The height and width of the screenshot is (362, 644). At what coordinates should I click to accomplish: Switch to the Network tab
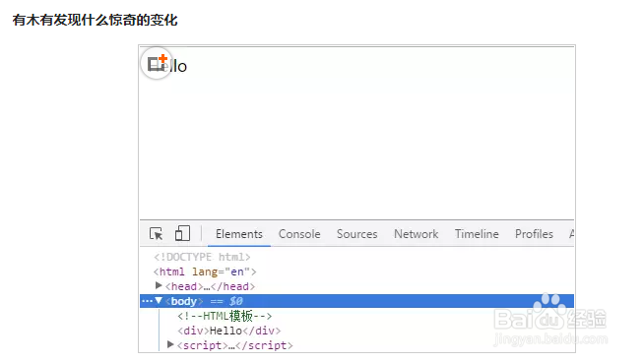click(417, 234)
